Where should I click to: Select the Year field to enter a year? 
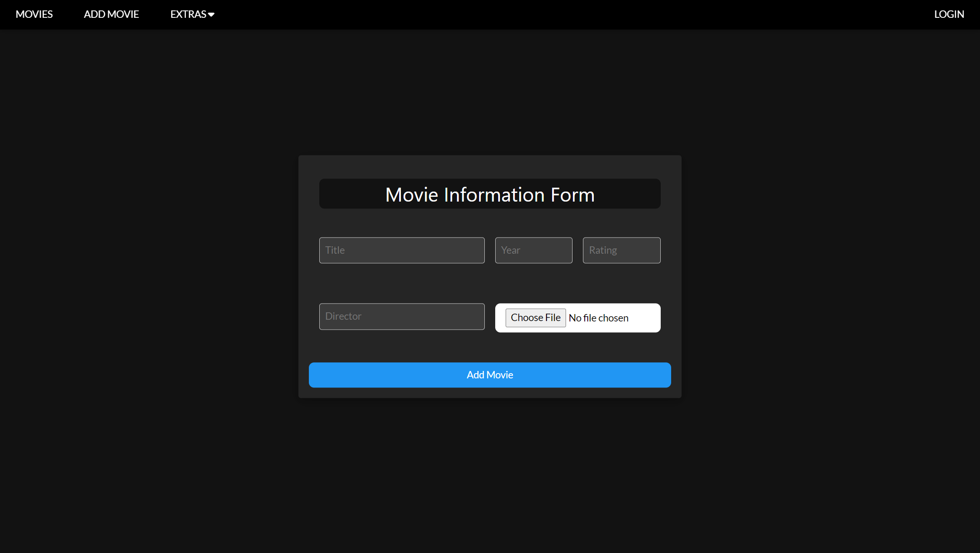click(x=533, y=250)
